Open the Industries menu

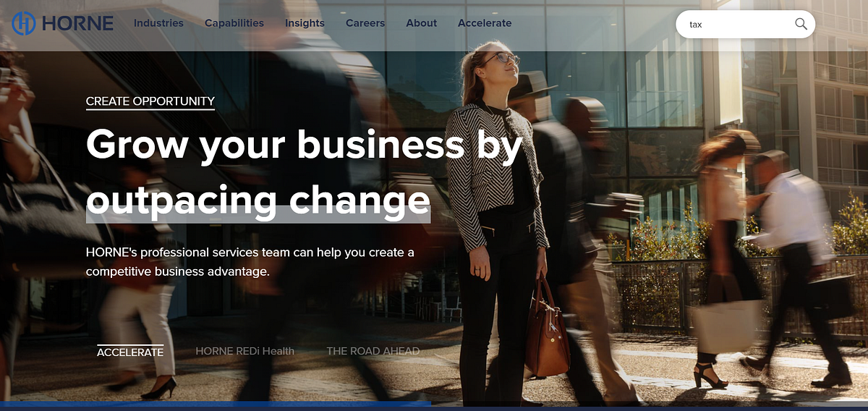(x=158, y=23)
